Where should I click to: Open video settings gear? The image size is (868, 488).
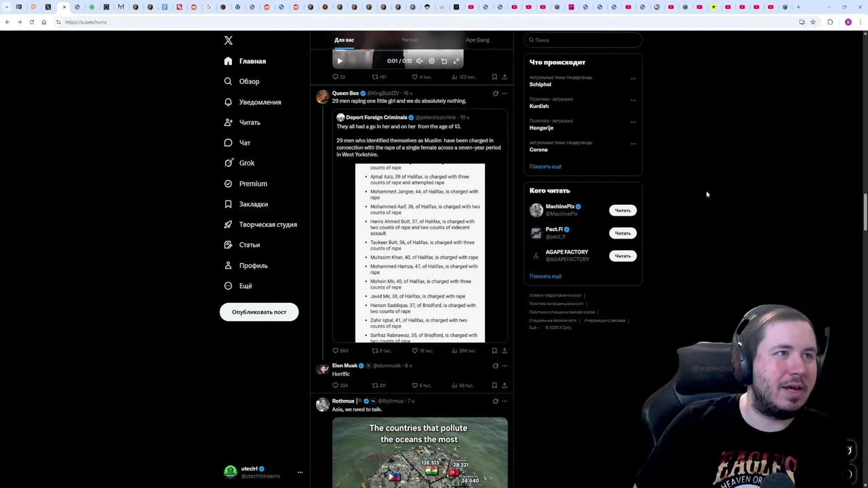[x=431, y=61]
